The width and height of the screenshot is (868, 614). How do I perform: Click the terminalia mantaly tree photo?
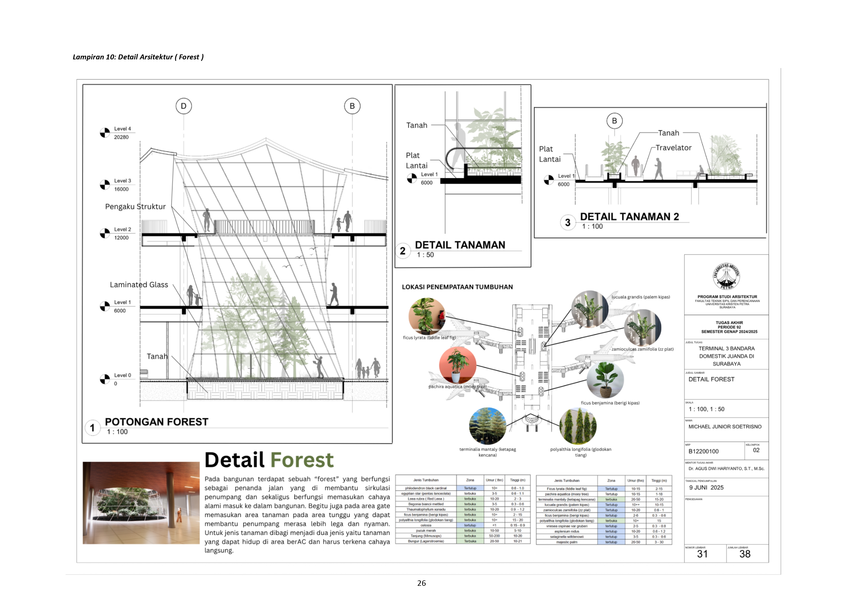pos(487,426)
